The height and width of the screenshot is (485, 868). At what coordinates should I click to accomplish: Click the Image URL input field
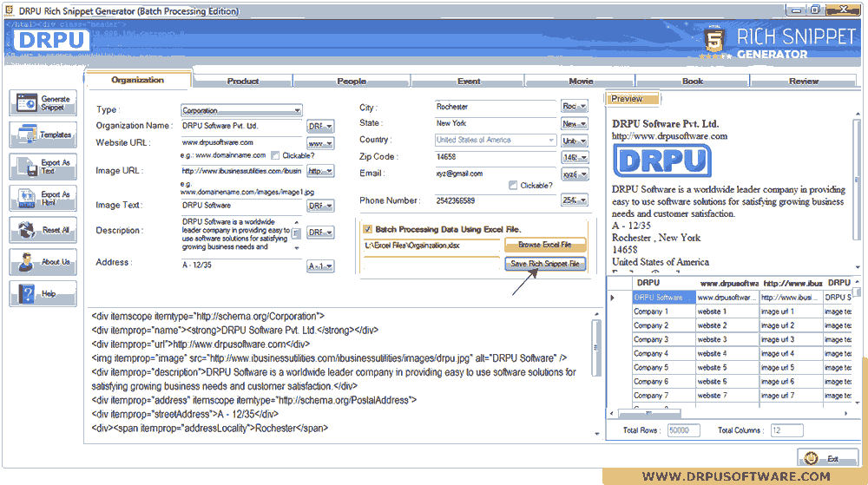click(241, 171)
